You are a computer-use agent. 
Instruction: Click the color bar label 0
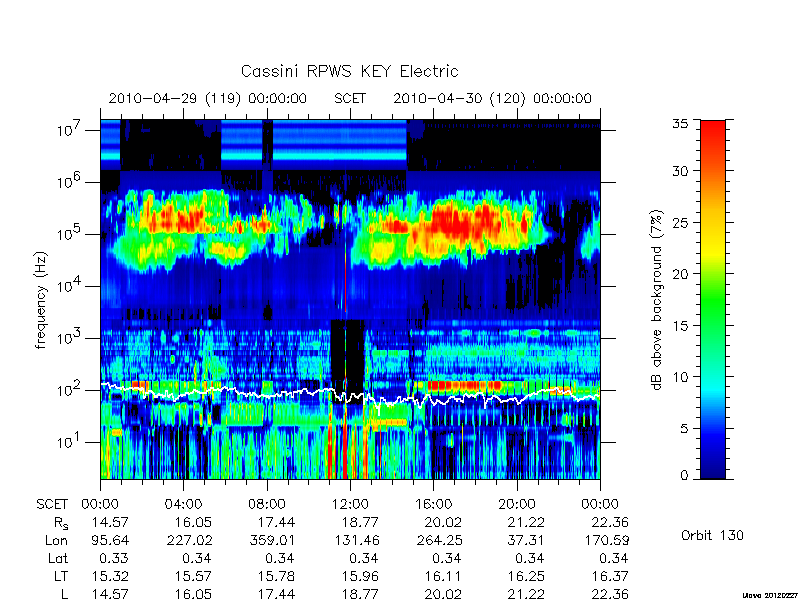[684, 476]
